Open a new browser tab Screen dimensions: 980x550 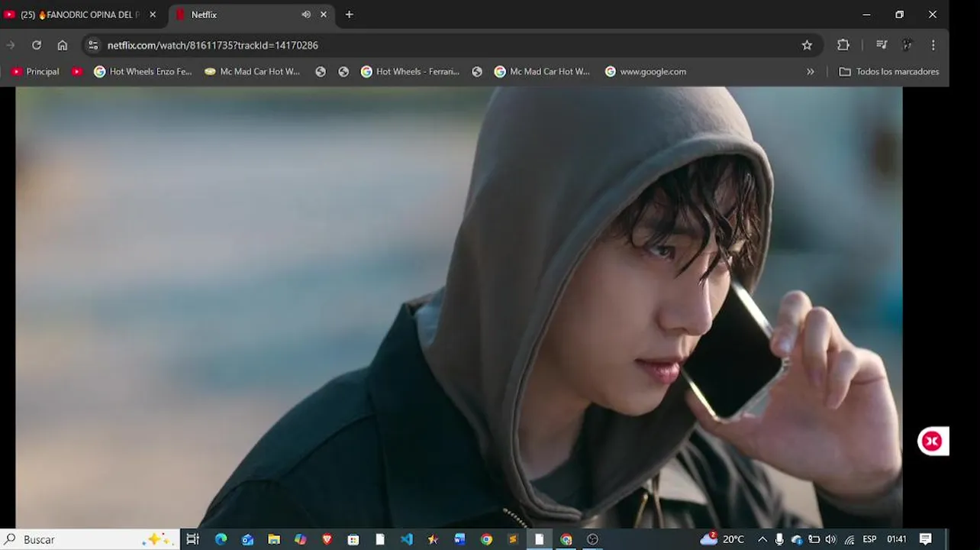pos(349,15)
